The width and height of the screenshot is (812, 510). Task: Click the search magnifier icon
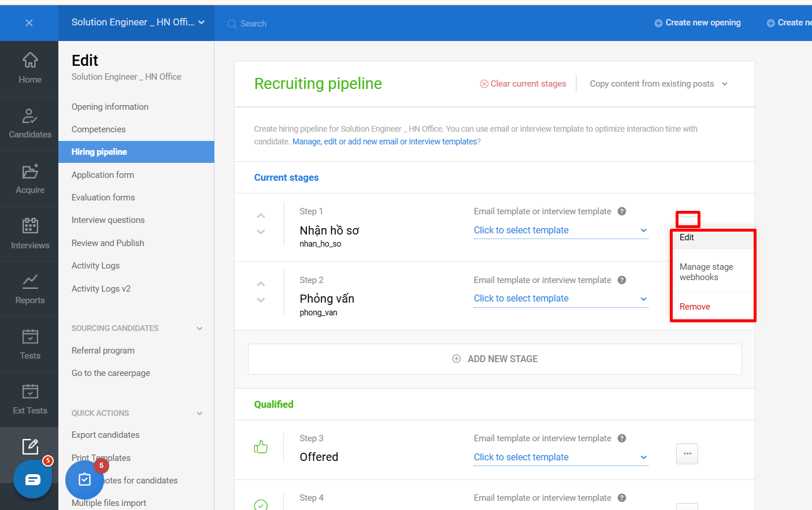(x=232, y=24)
